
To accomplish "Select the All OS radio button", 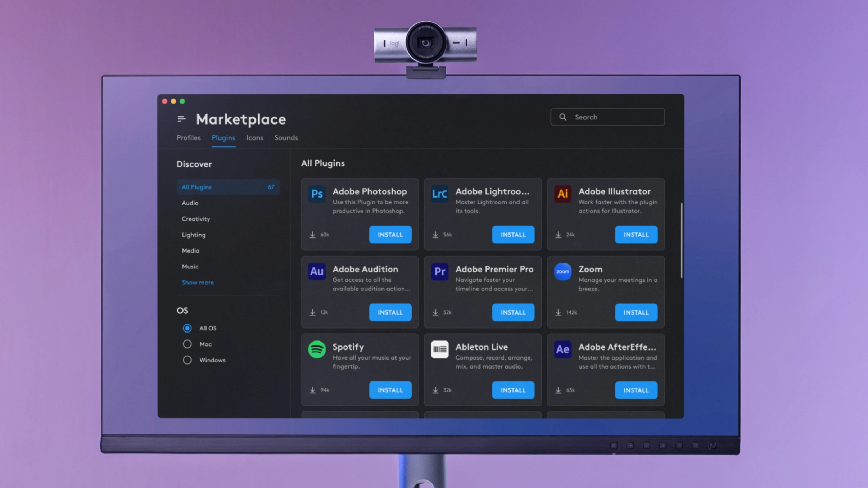I will [x=187, y=328].
